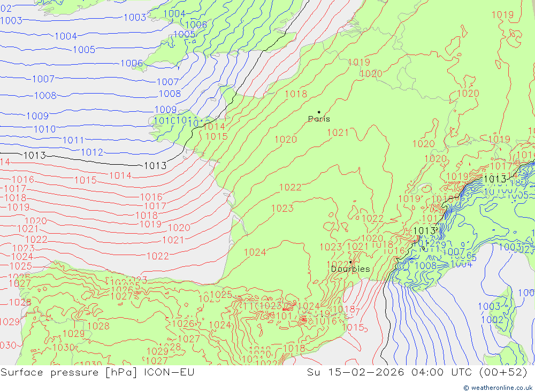This screenshot has height=392, width=535.
Task: Select the blue 1011 isobar label
Action: tap(73, 140)
